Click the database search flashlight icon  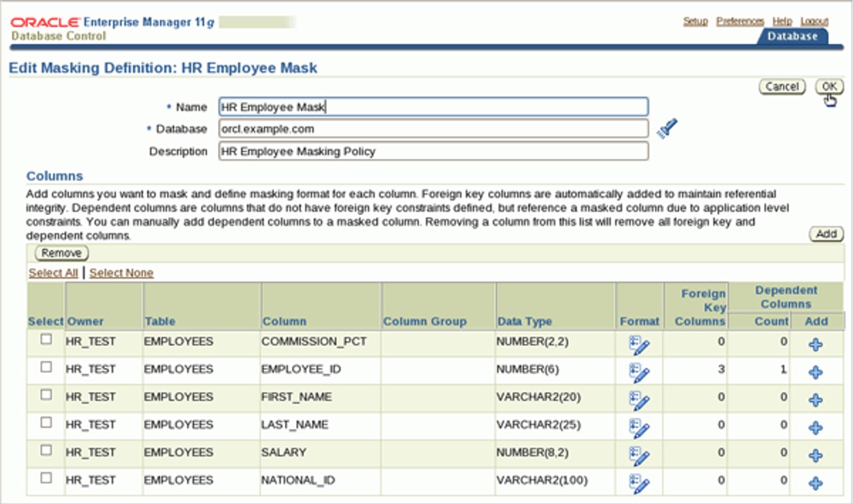pyautogui.click(x=667, y=129)
